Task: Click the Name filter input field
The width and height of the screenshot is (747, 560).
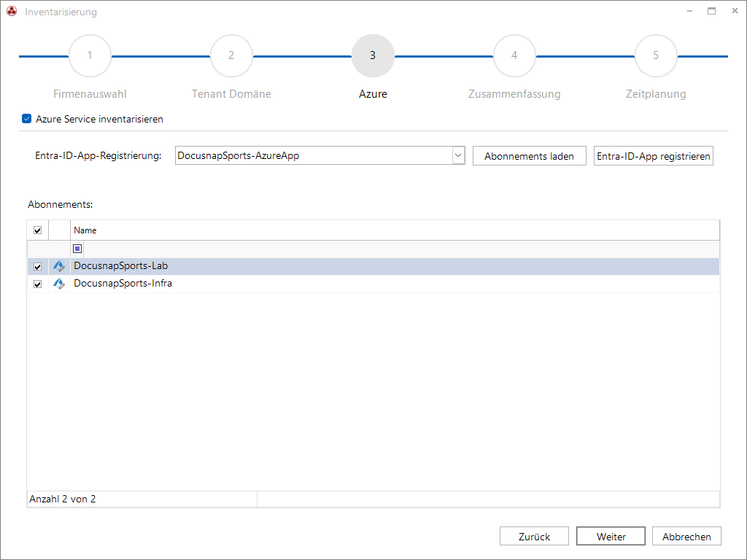Action: 401,249
